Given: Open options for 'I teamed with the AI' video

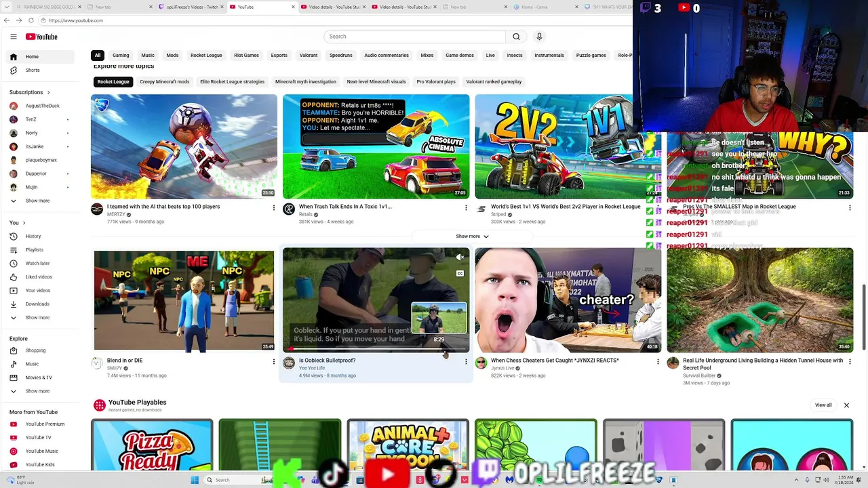Looking at the screenshot, I should (x=274, y=208).
